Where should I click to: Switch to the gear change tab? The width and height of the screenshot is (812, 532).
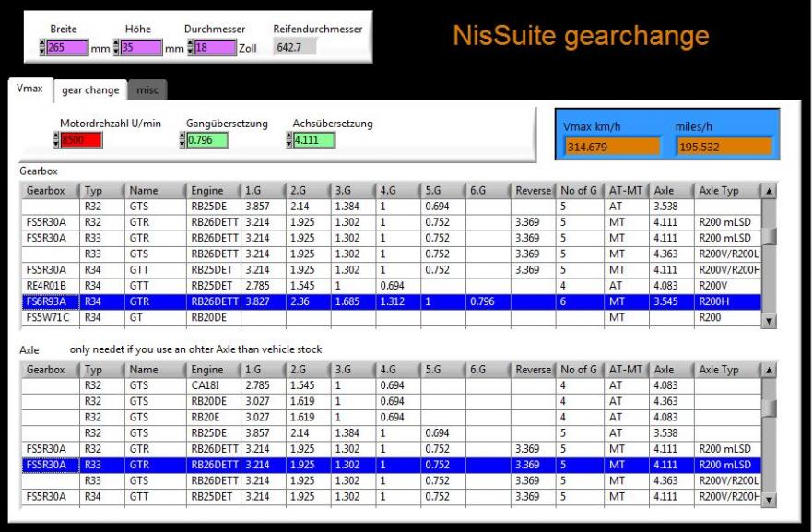tap(90, 89)
